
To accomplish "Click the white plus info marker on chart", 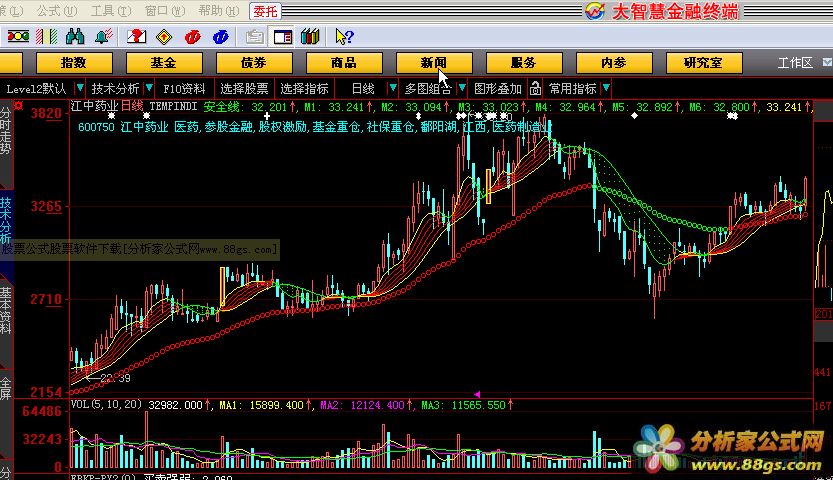I will [267, 116].
